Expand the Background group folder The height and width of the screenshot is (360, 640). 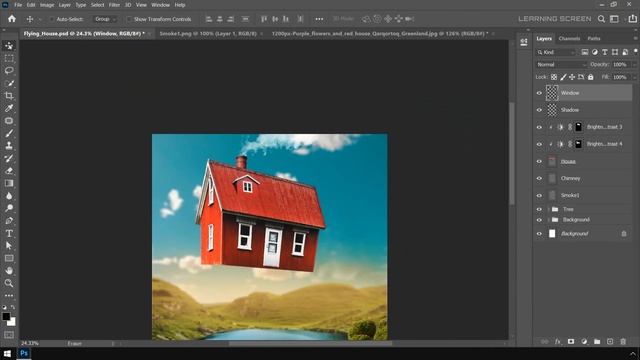pyautogui.click(x=548, y=220)
